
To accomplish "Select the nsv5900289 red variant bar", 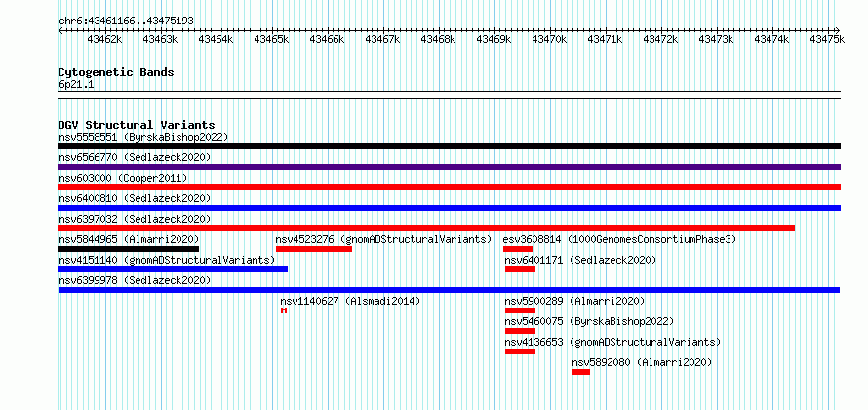I will pyautogui.click(x=521, y=310).
